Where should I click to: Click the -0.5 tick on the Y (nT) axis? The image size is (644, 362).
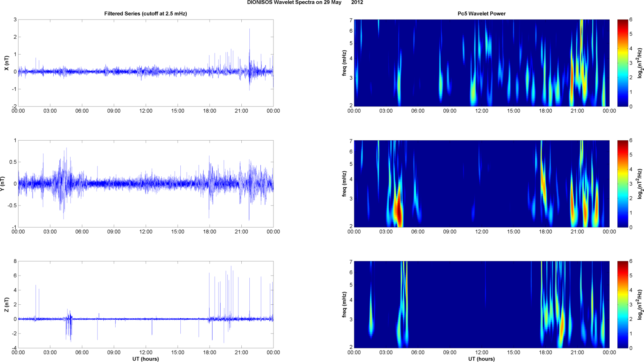pyautogui.click(x=12, y=206)
